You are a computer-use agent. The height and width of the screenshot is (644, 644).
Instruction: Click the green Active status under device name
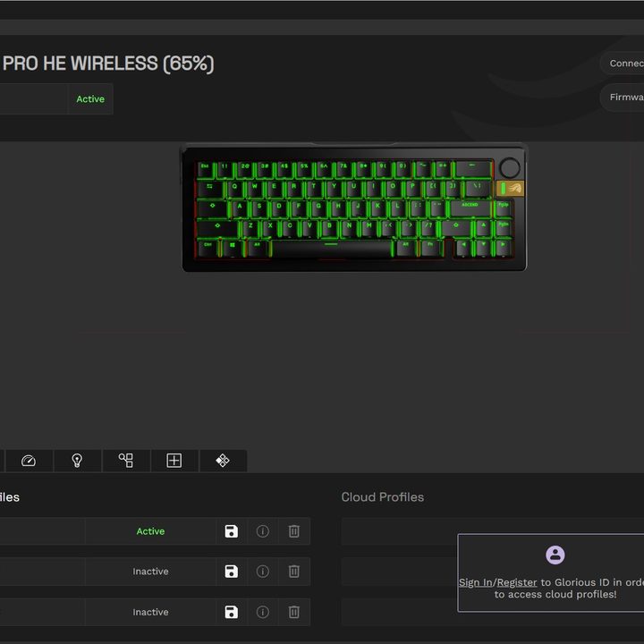(90, 99)
